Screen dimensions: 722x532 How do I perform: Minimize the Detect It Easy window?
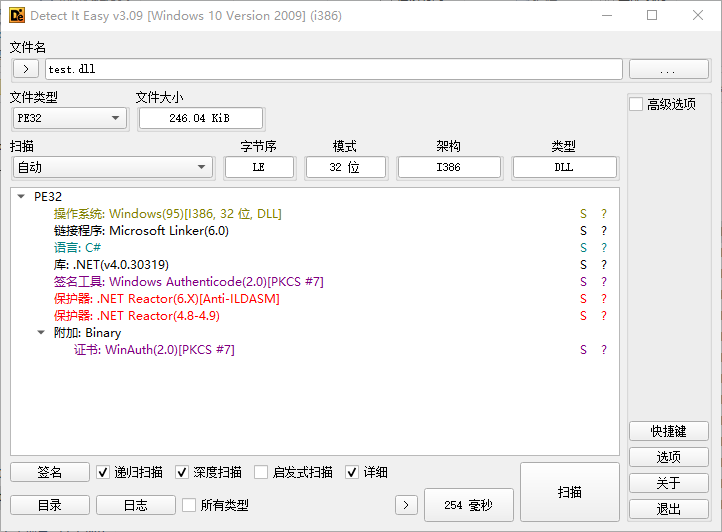pyautogui.click(x=607, y=15)
